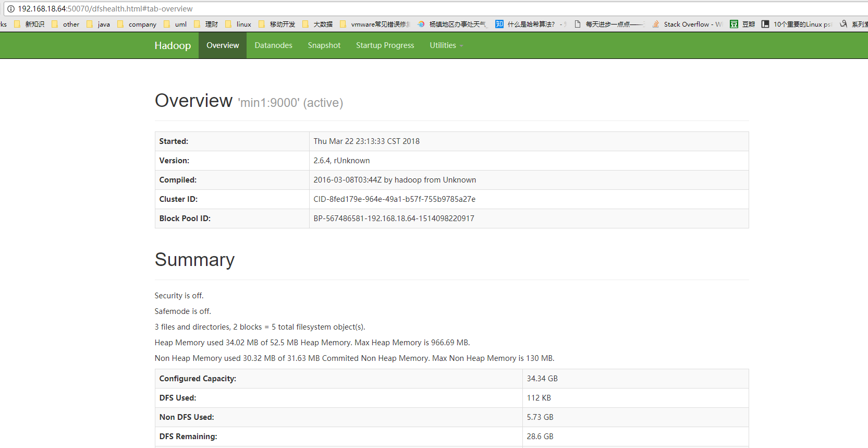Click the Security is off. line

[179, 296]
